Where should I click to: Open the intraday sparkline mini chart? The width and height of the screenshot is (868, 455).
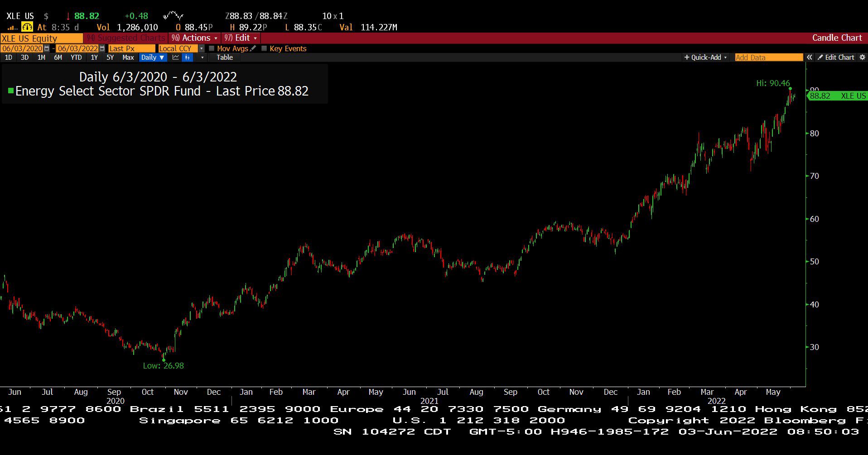coord(173,16)
